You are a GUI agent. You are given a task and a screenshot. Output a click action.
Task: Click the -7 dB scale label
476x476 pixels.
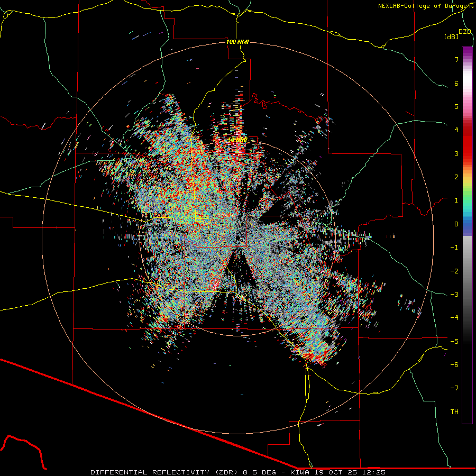click(x=454, y=388)
